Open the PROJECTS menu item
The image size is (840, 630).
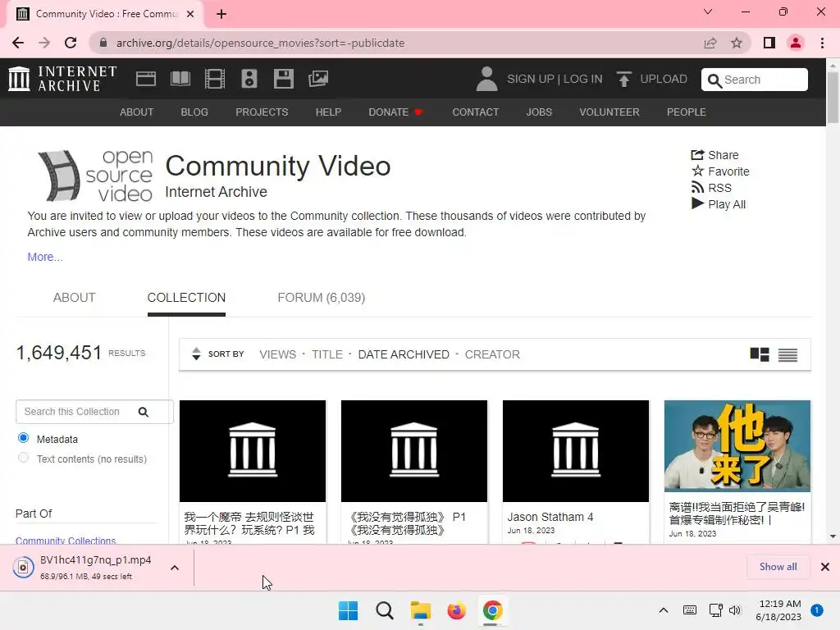pos(262,112)
